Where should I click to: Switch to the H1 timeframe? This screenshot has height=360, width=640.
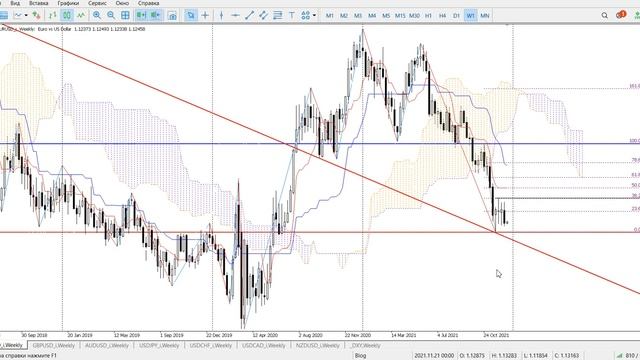(428, 16)
